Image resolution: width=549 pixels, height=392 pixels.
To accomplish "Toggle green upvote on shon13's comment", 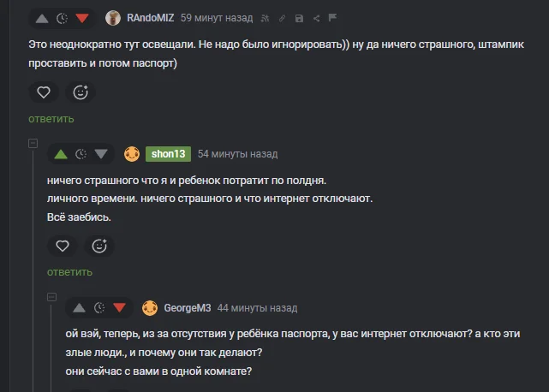I will pos(61,154).
